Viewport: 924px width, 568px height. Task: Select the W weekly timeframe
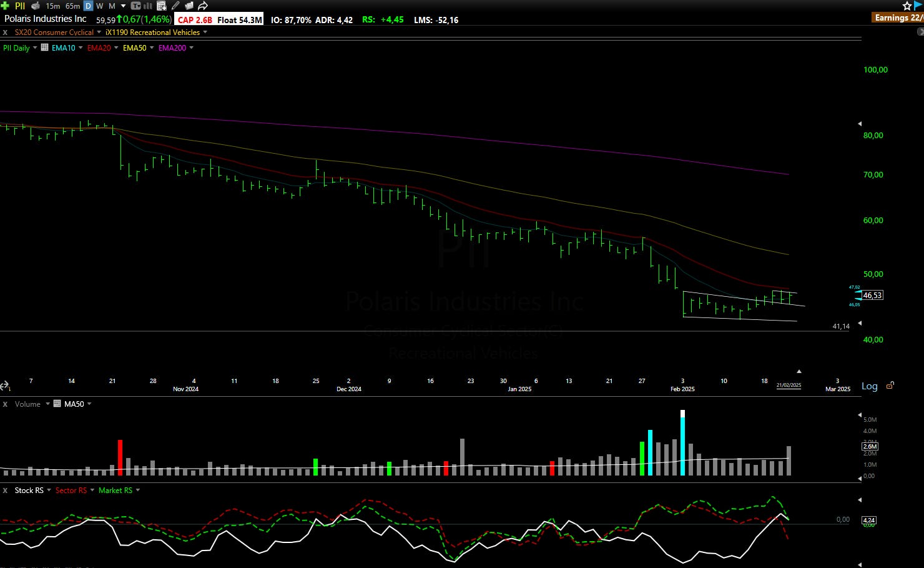click(x=100, y=6)
